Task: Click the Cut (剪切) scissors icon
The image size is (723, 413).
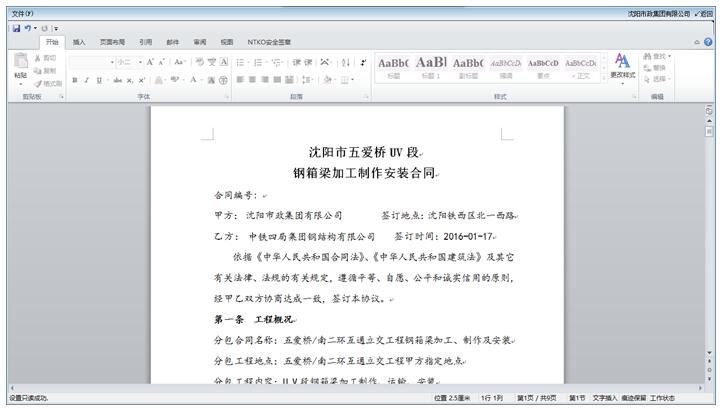Action: click(38, 58)
